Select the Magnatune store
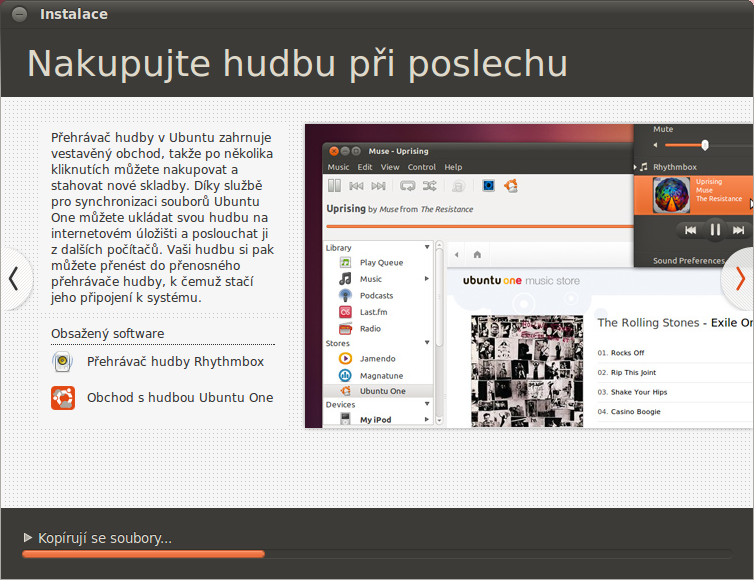 381,376
